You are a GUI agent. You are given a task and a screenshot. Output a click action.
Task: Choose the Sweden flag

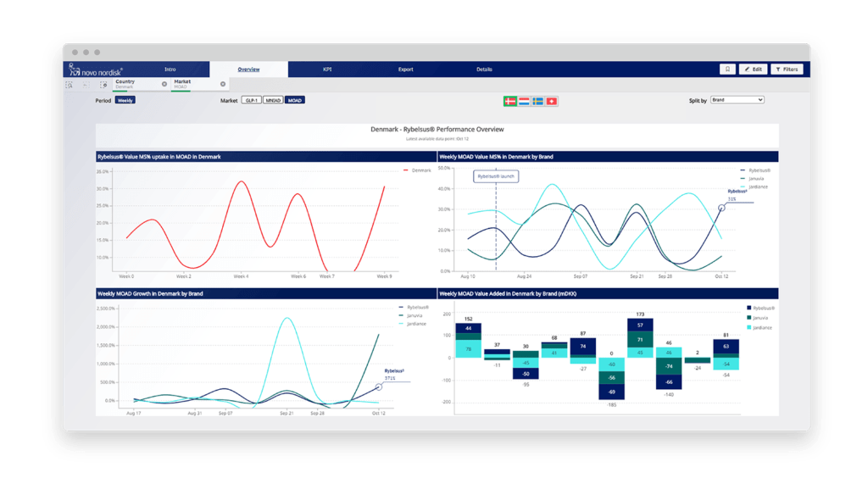pos(537,102)
